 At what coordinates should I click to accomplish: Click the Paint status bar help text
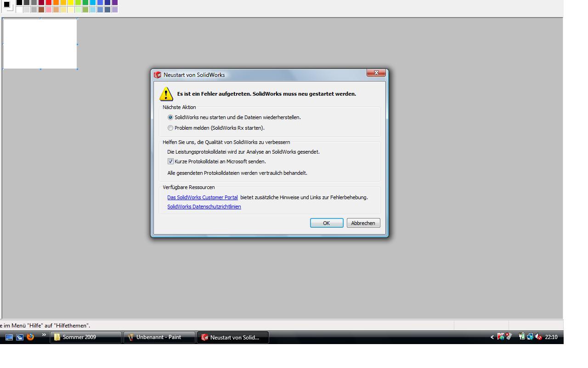click(45, 326)
